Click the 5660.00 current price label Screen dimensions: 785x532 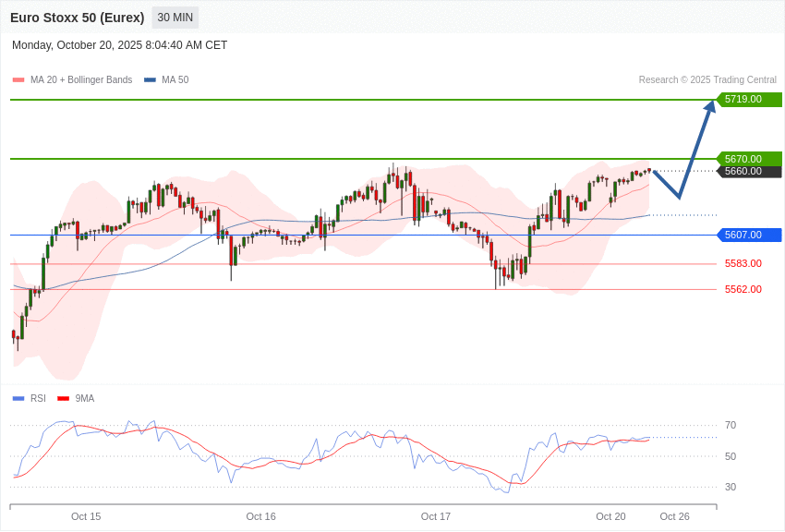(749, 171)
